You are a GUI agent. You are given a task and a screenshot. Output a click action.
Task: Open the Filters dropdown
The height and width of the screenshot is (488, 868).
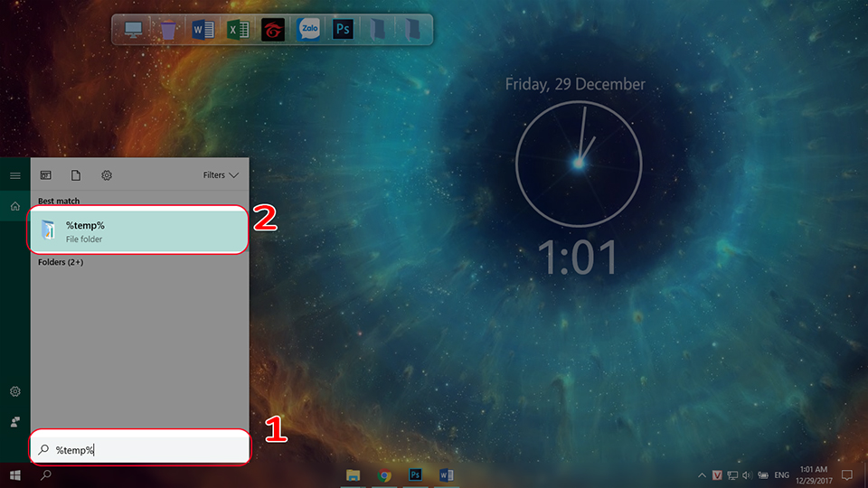(221, 174)
